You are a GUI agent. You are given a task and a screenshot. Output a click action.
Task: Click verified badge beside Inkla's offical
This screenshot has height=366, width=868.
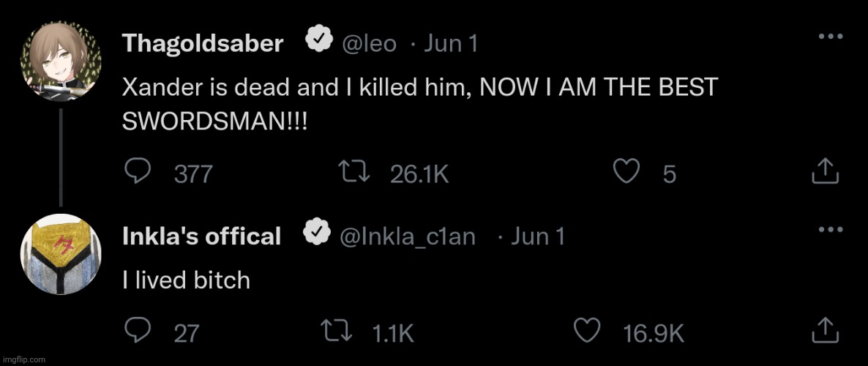coord(315,233)
